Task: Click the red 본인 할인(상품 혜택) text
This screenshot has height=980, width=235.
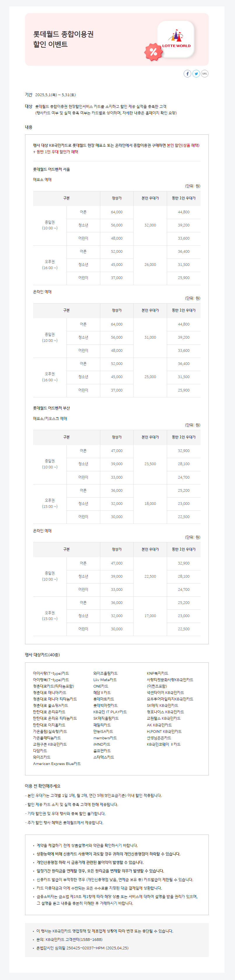Action: tap(183, 145)
